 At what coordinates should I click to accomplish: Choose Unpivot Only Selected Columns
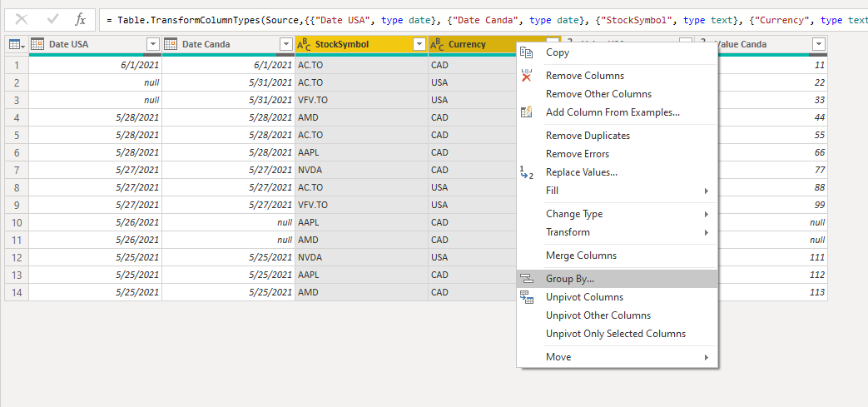pyautogui.click(x=617, y=334)
